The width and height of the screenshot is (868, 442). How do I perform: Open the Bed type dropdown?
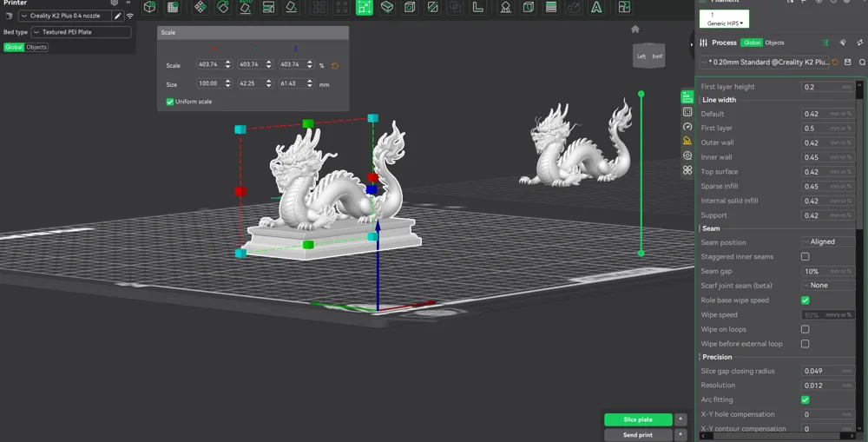click(81, 32)
